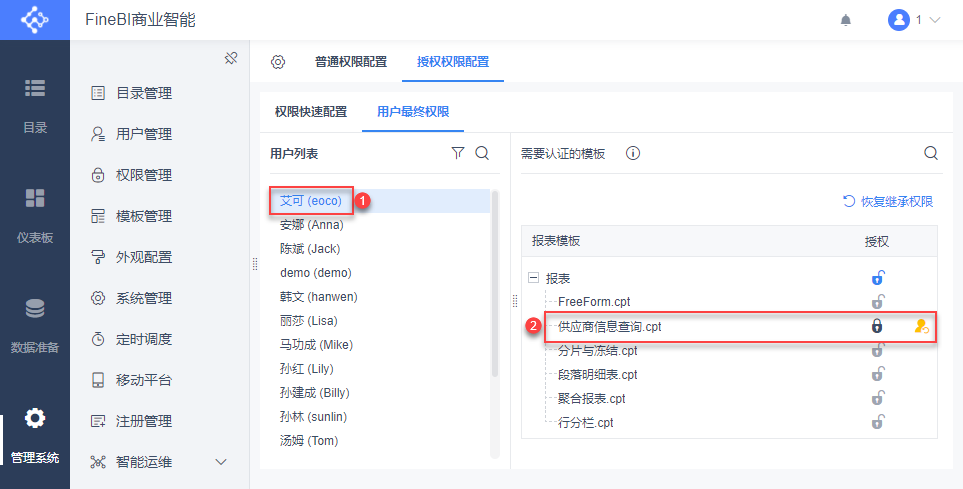
Task: Click the notification bell icon
Action: pos(846,20)
